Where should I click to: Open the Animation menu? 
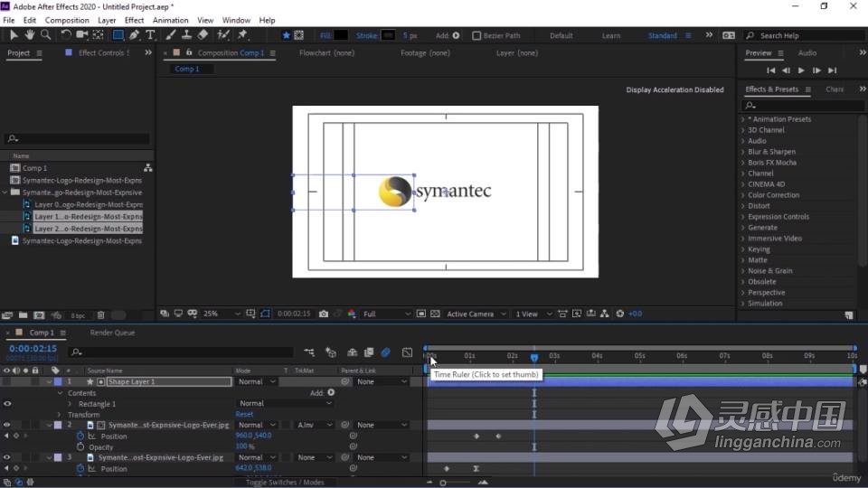click(171, 20)
